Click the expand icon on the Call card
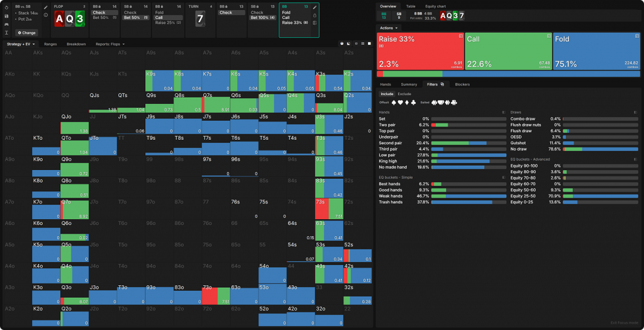The height and width of the screenshot is (330, 644). pos(548,37)
